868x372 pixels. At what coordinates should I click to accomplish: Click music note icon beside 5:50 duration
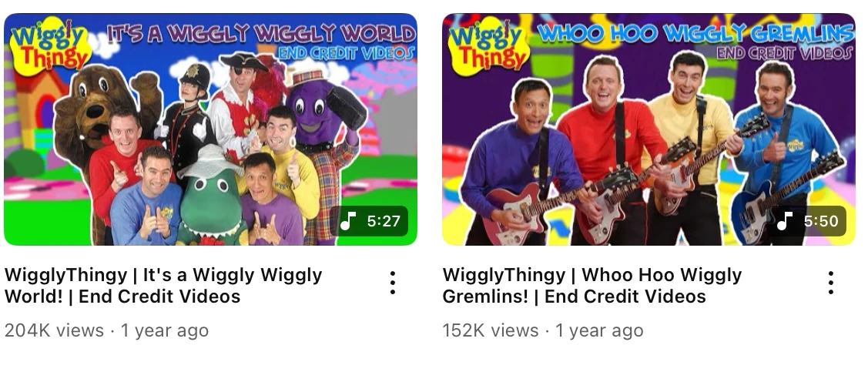786,221
